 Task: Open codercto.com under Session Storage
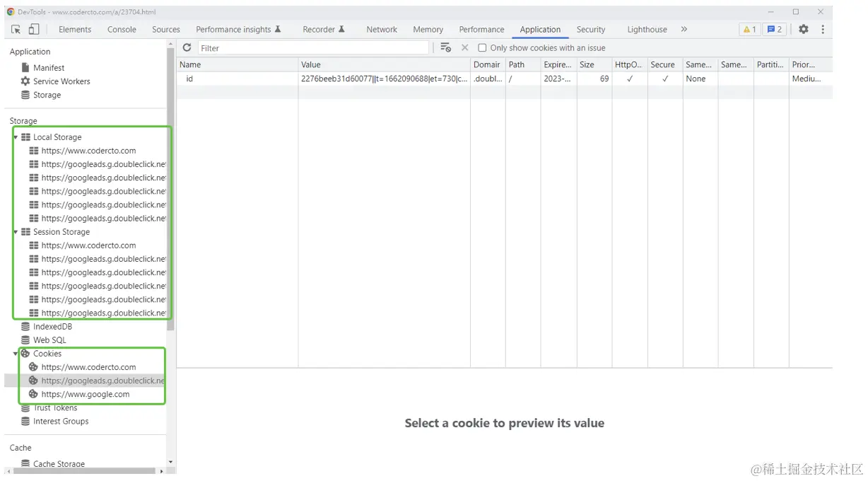pyautogui.click(x=88, y=245)
